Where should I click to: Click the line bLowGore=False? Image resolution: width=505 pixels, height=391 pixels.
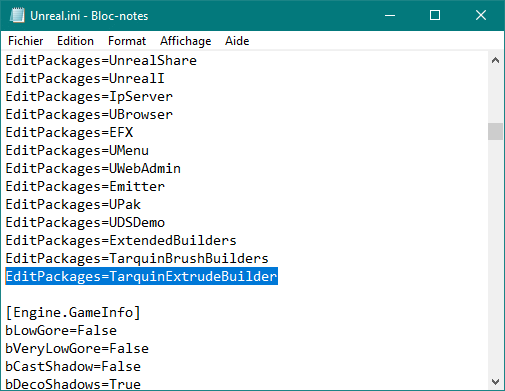point(61,331)
